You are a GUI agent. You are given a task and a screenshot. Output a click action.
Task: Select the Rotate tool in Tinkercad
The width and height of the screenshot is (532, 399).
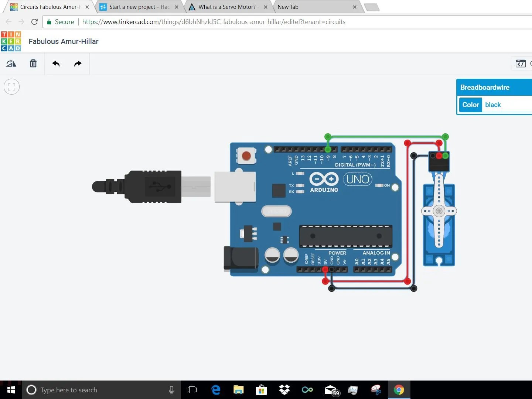coord(11,64)
